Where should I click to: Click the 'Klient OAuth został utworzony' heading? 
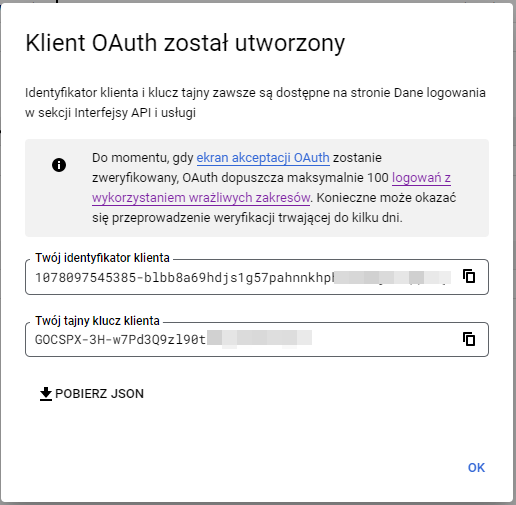(185, 43)
